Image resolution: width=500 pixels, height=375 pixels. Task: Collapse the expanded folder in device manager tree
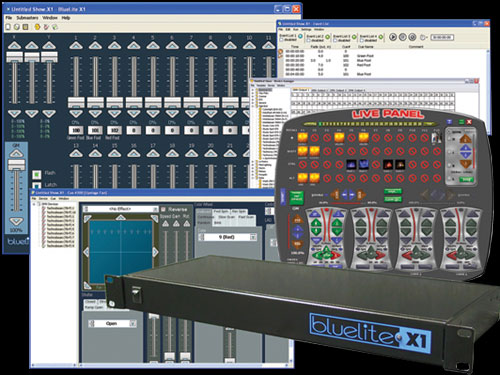253,106
